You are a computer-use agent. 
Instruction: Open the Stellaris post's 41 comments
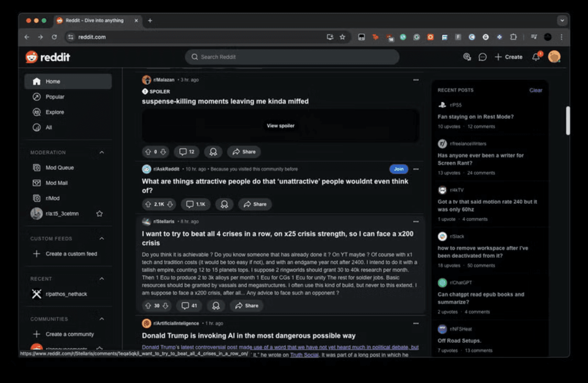click(189, 306)
